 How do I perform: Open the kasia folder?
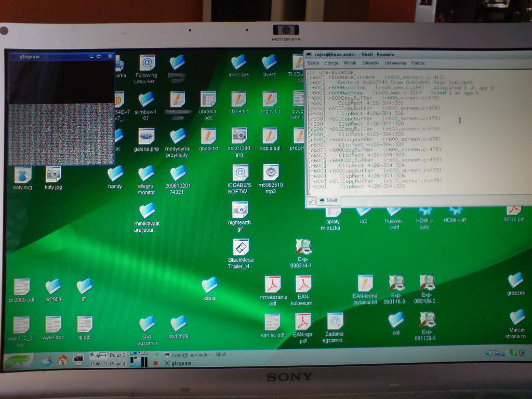click(209, 285)
